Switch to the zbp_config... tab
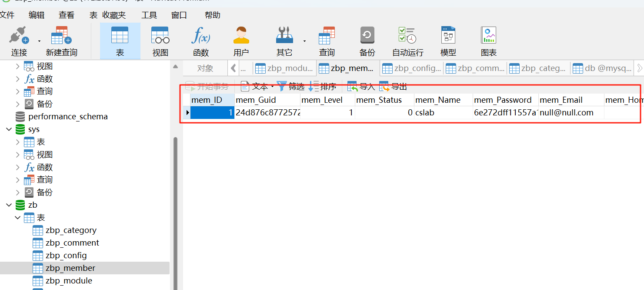The image size is (644, 290). pos(411,68)
